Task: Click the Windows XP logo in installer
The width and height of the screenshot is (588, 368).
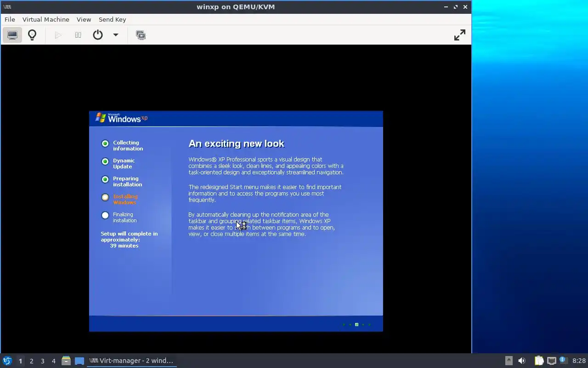Action: pyautogui.click(x=121, y=118)
